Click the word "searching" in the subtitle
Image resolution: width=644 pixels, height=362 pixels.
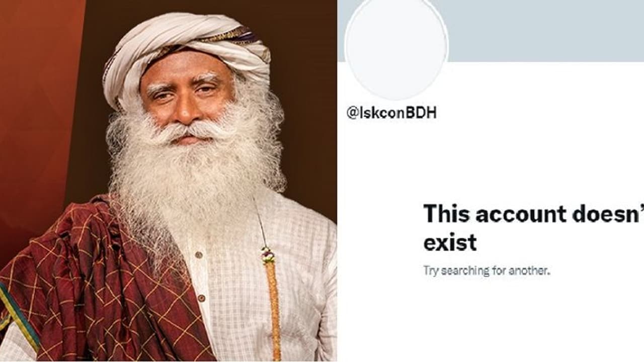pos(462,271)
